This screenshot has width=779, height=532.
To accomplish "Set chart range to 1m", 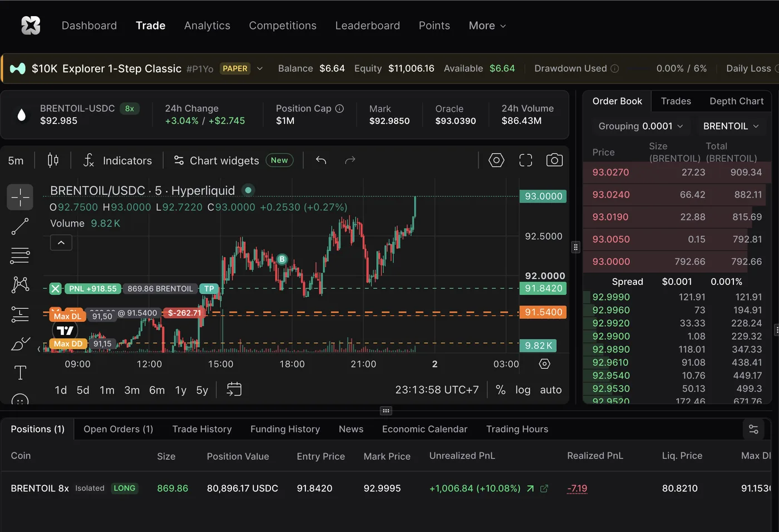I will point(107,390).
